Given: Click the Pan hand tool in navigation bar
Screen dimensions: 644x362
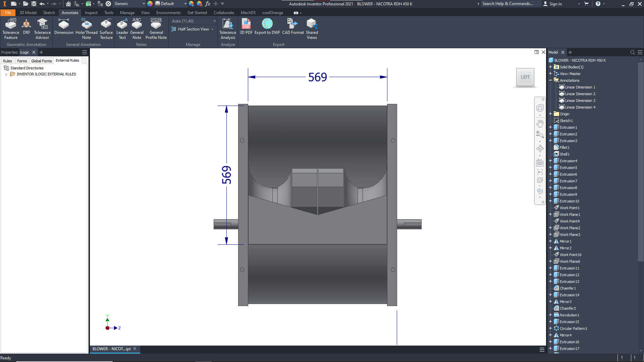Looking at the screenshot, I should point(540,123).
